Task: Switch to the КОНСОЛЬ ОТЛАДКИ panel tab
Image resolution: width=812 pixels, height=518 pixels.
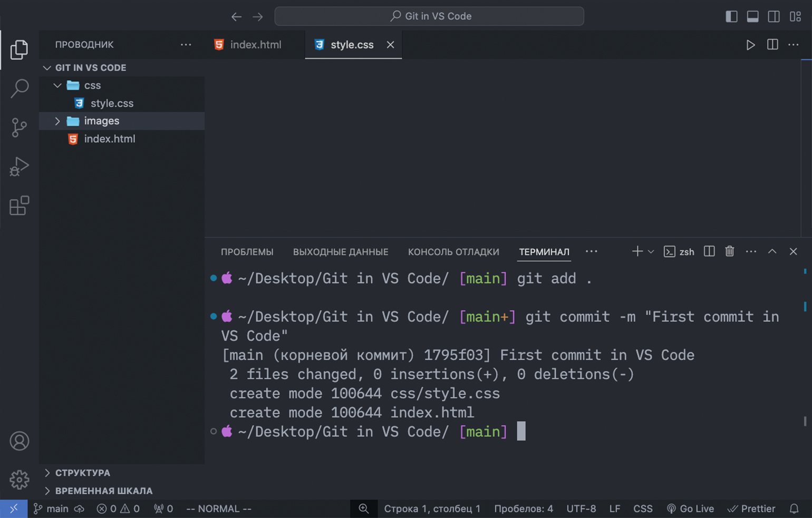Action: coord(453,252)
